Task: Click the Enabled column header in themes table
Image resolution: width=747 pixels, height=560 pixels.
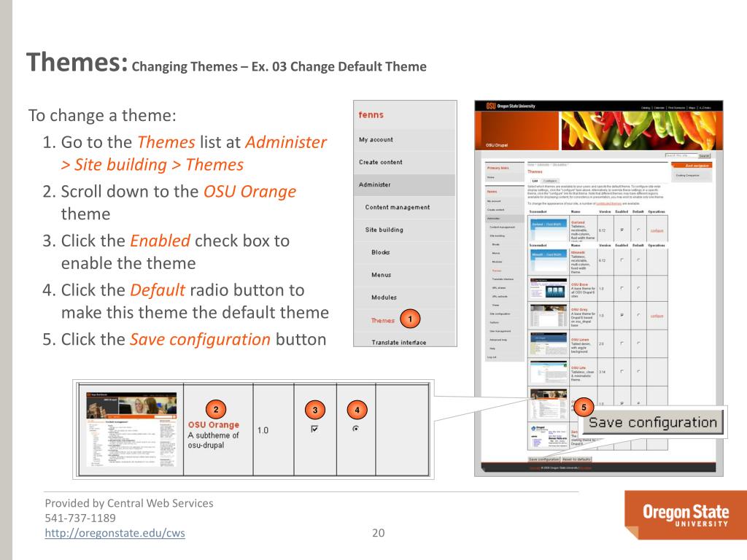Action: tap(622, 211)
